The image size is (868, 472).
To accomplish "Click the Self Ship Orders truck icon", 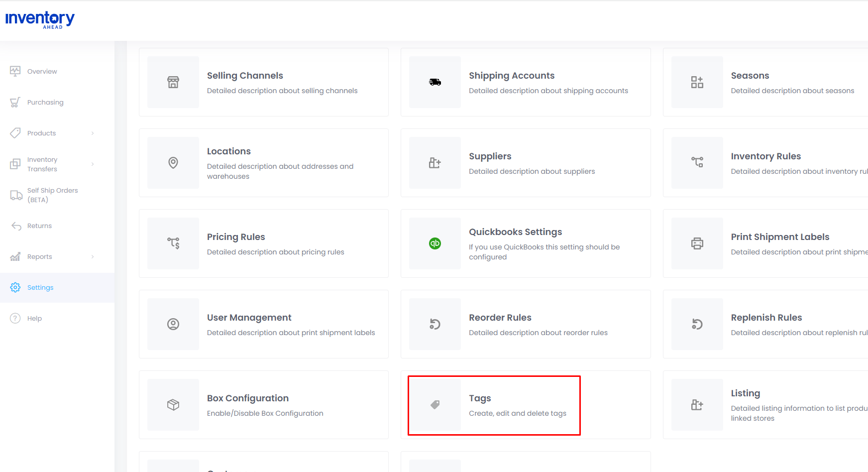I will tap(16, 195).
